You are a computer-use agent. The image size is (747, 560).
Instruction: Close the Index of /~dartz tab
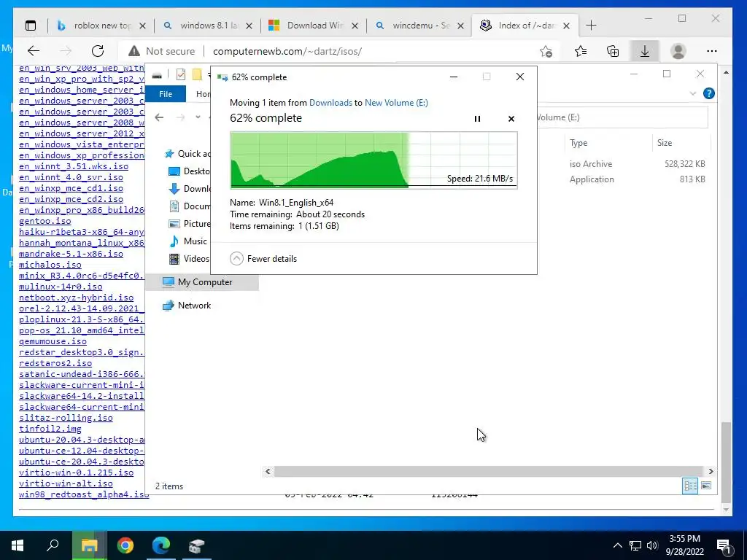[x=566, y=26]
